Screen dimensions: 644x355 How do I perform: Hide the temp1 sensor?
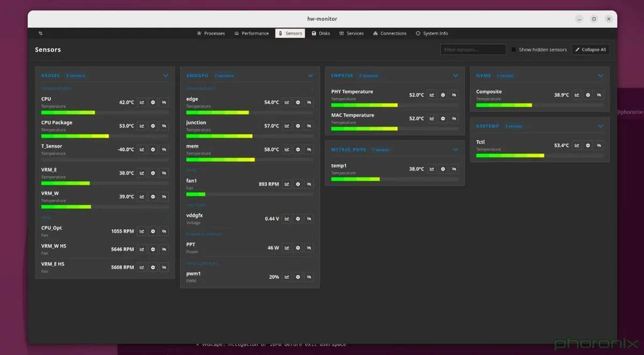pos(454,169)
